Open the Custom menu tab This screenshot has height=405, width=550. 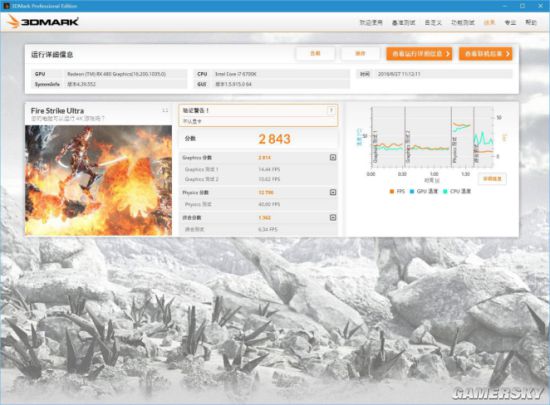433,22
